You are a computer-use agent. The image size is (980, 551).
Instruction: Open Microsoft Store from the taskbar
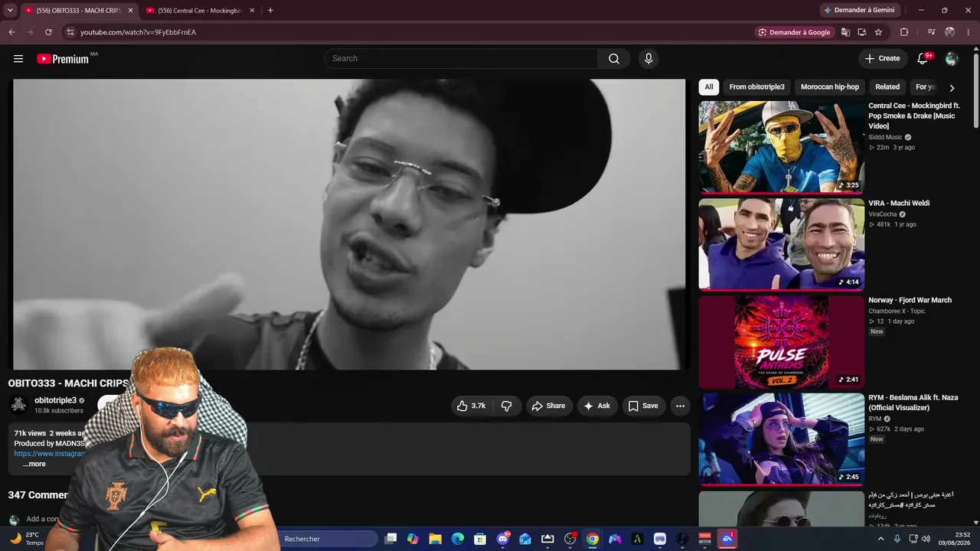tap(480, 539)
